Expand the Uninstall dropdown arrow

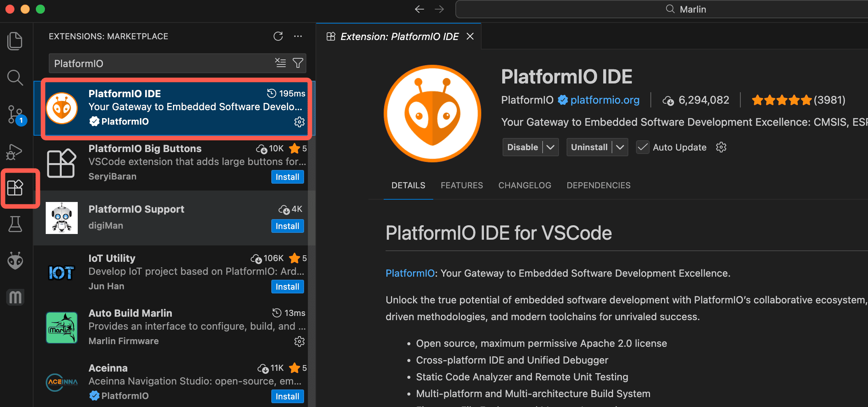620,147
